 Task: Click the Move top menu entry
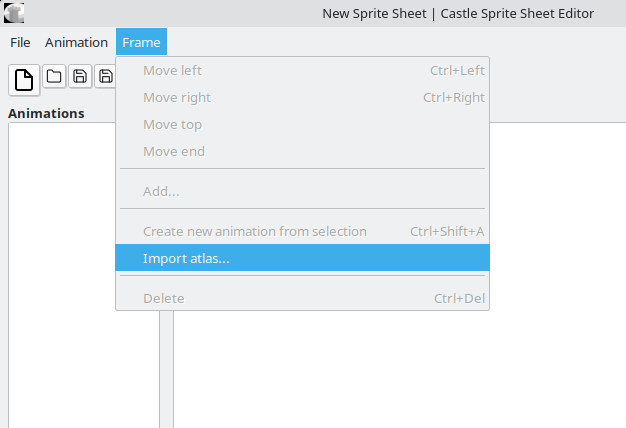pyautogui.click(x=172, y=124)
